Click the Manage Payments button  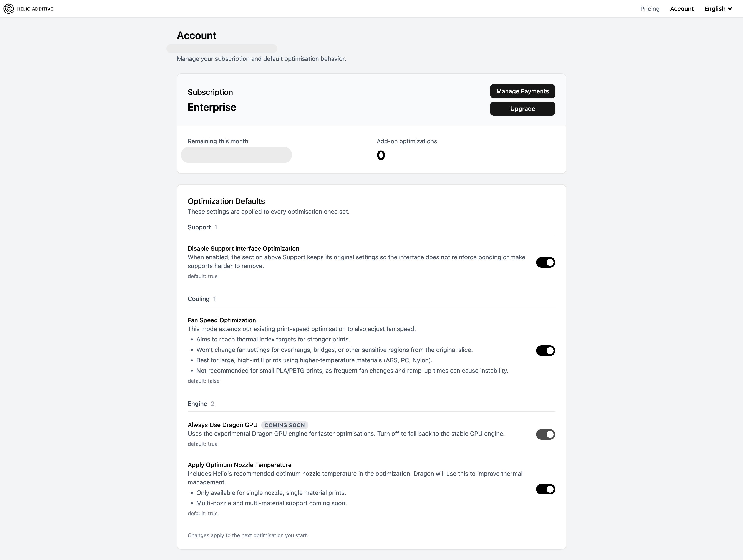(x=522, y=91)
